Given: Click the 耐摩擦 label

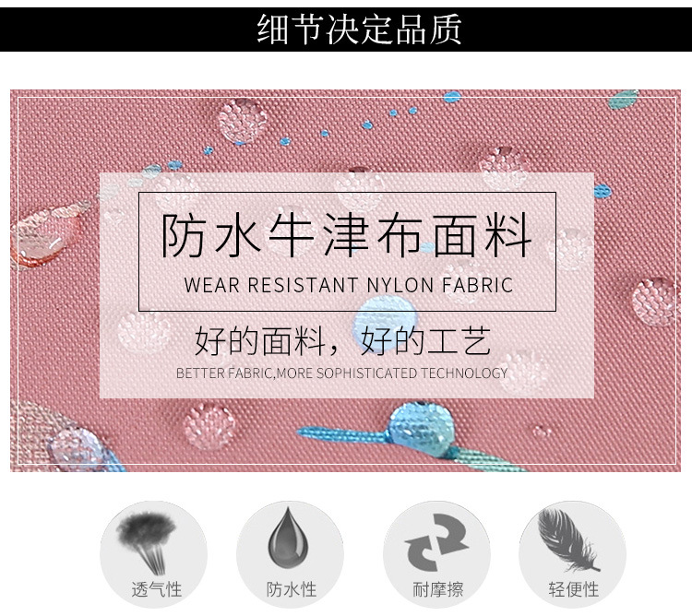Looking at the screenshot, I should (437, 589).
